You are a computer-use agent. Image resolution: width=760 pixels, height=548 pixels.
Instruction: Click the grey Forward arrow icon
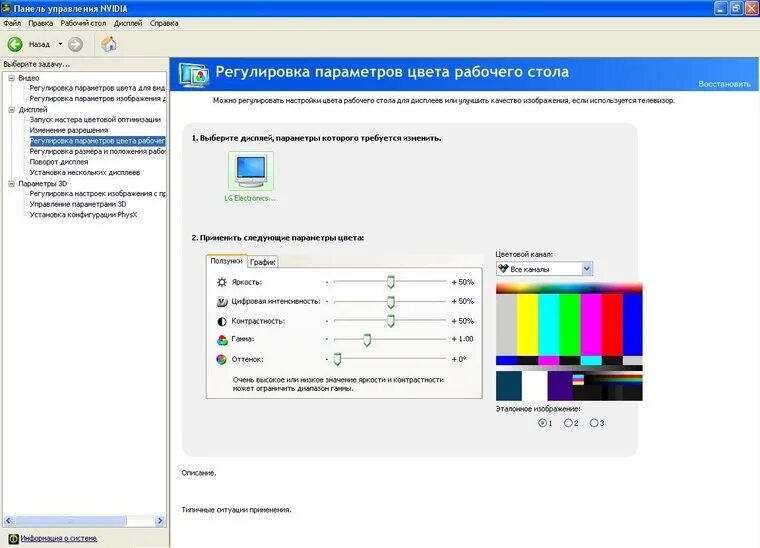pyautogui.click(x=75, y=44)
